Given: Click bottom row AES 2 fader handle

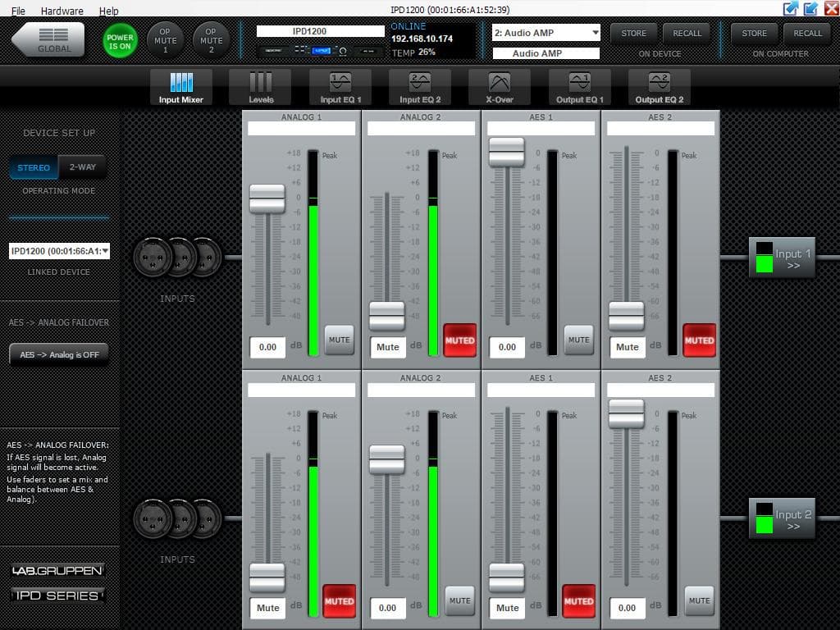Looking at the screenshot, I should click(627, 413).
